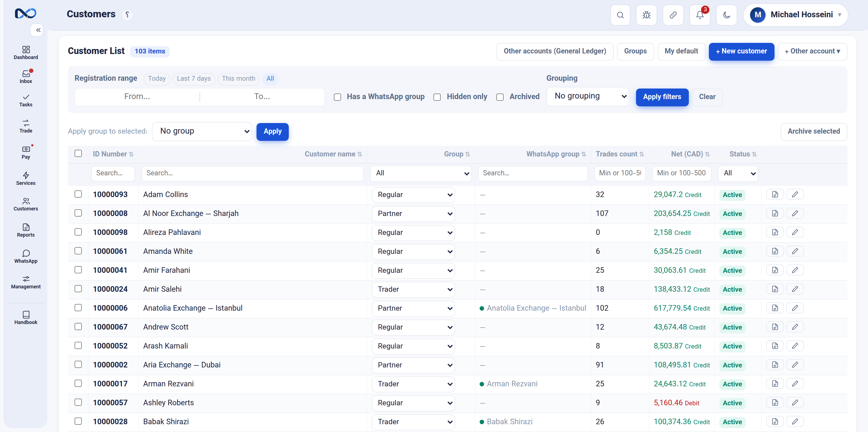Click the bug report icon
Screen dimensions: 868x432
point(646,15)
